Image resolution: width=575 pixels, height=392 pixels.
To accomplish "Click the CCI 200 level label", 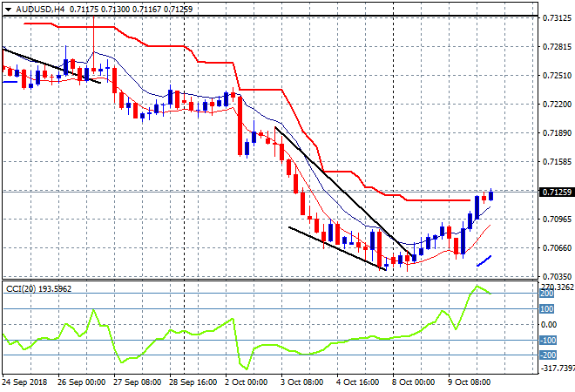I will pos(550,294).
